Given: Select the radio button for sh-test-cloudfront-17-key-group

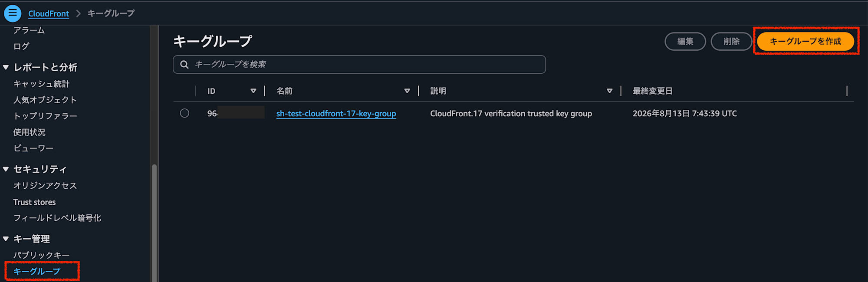Looking at the screenshot, I should tap(184, 113).
